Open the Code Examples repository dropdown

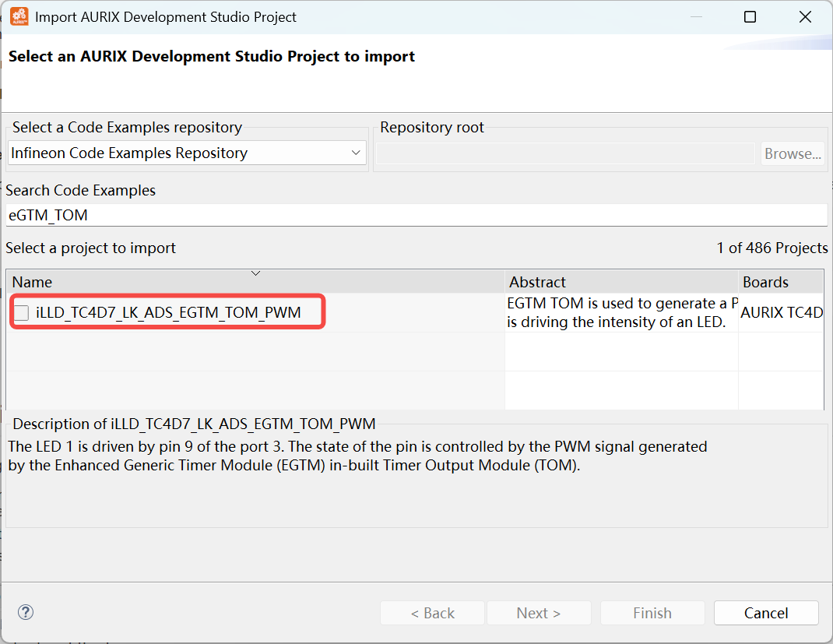[x=187, y=153]
